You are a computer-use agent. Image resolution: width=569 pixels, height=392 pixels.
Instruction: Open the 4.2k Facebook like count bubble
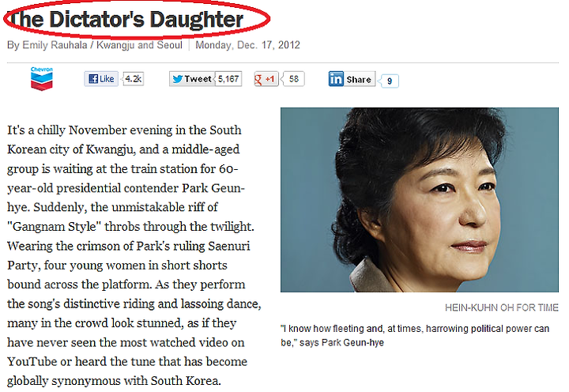[134, 79]
